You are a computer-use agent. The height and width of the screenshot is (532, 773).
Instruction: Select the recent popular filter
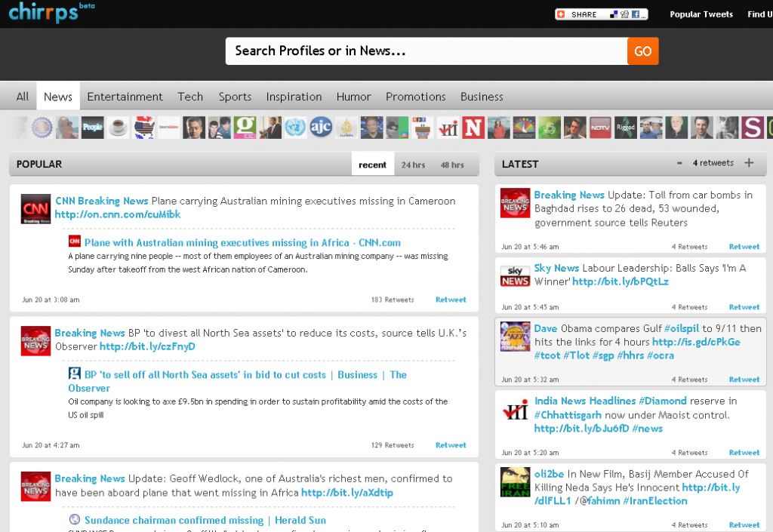(372, 165)
